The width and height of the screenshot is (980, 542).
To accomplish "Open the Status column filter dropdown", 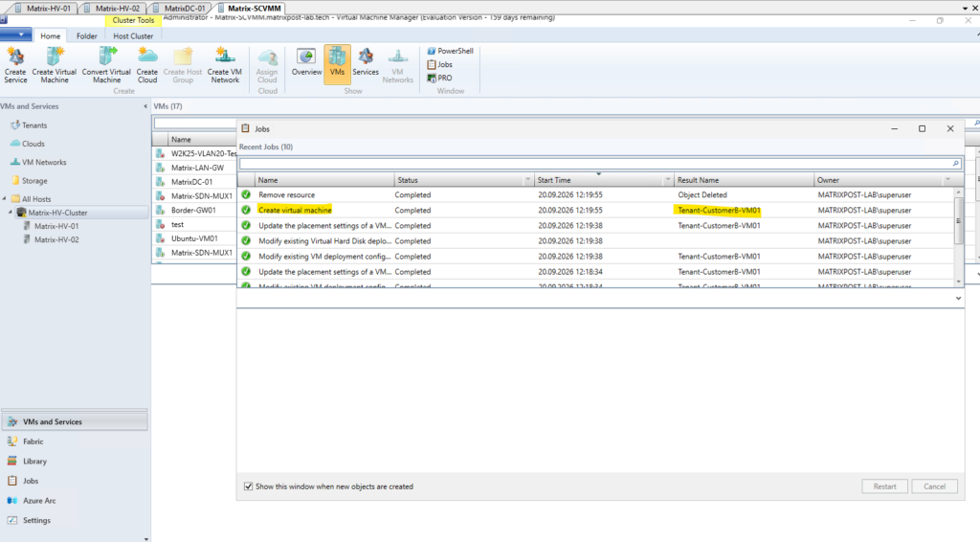I will (527, 180).
